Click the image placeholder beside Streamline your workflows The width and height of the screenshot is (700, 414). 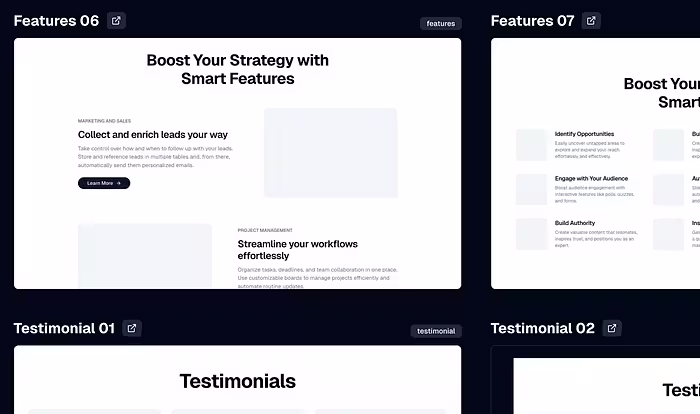tap(145, 255)
